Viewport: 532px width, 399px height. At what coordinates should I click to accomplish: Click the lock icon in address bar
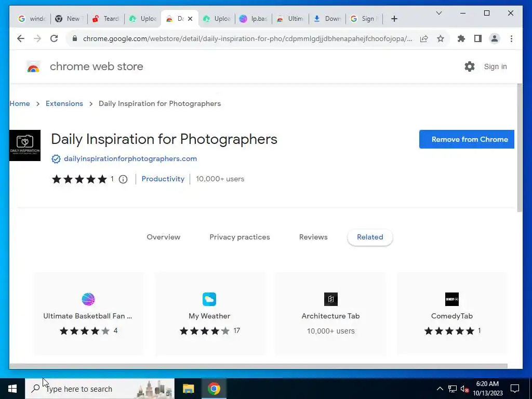(x=75, y=38)
